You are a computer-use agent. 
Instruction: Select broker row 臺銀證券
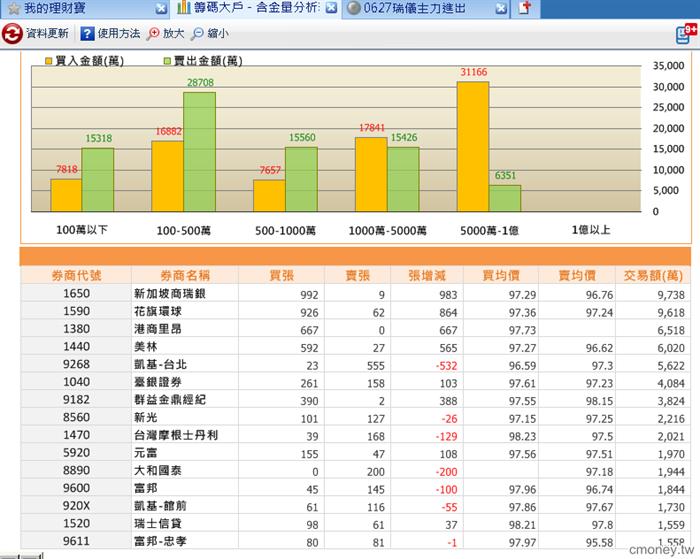355,382
